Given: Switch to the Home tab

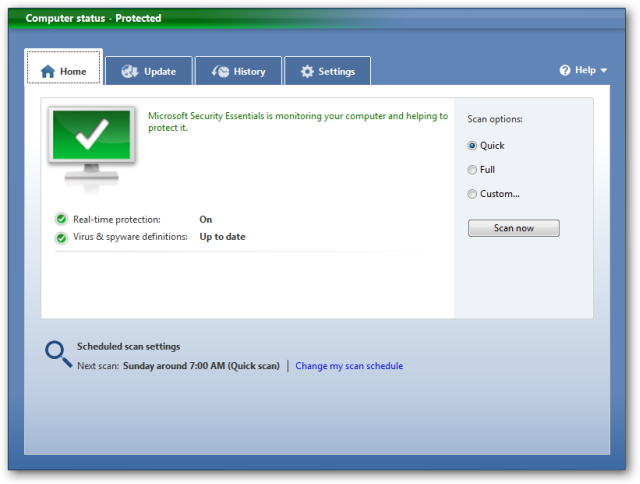Looking at the screenshot, I should click(63, 67).
